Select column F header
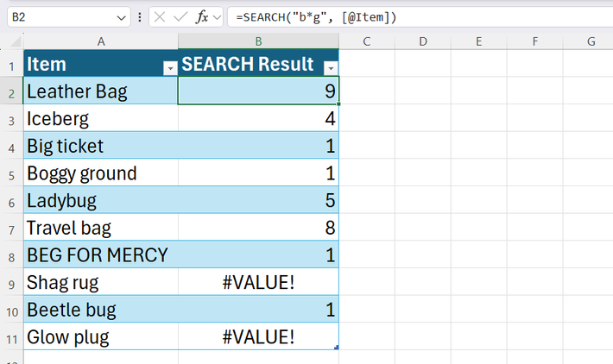The image size is (613, 364). click(x=534, y=41)
